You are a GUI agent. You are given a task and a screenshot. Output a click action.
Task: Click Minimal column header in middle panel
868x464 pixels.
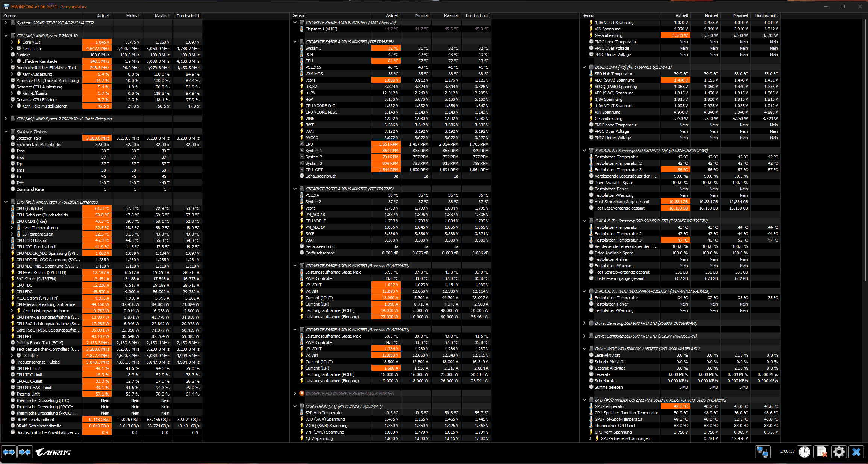(x=416, y=15)
